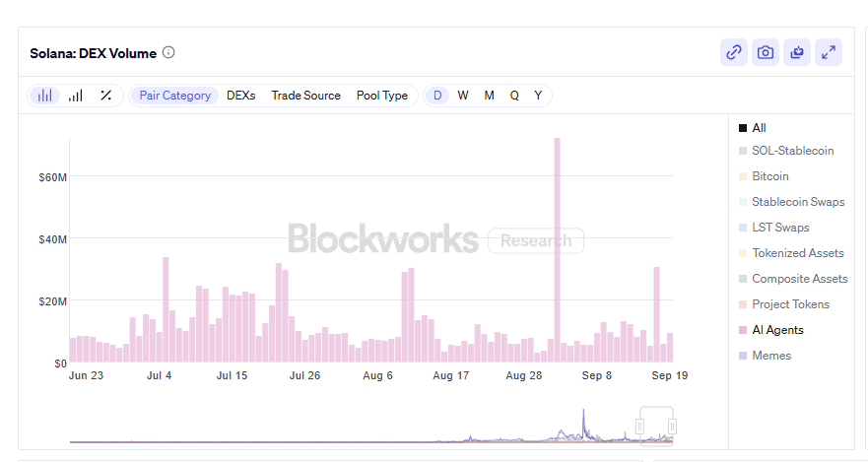Click the $0 y-axis label
The image size is (868, 462).
click(60, 363)
